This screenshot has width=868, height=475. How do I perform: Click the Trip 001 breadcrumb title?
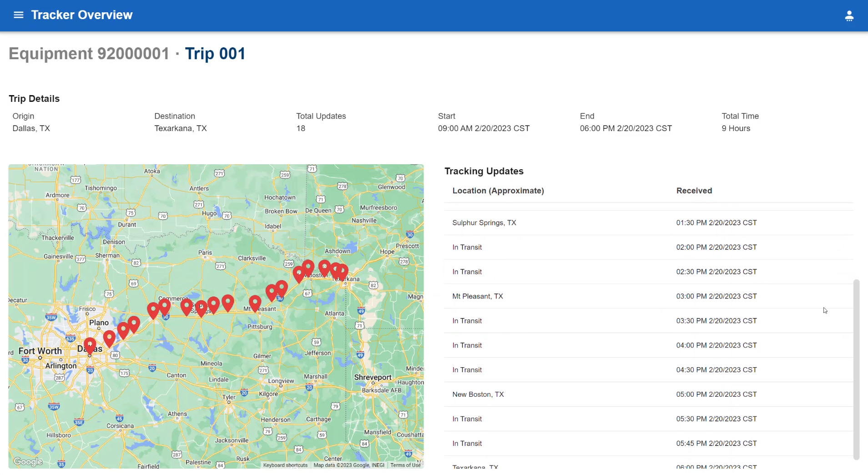(215, 54)
